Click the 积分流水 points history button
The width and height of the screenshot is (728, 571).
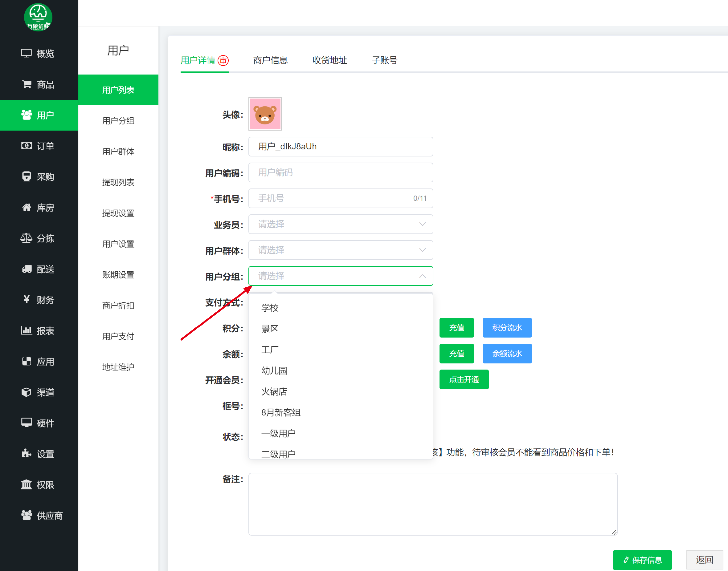coord(506,328)
